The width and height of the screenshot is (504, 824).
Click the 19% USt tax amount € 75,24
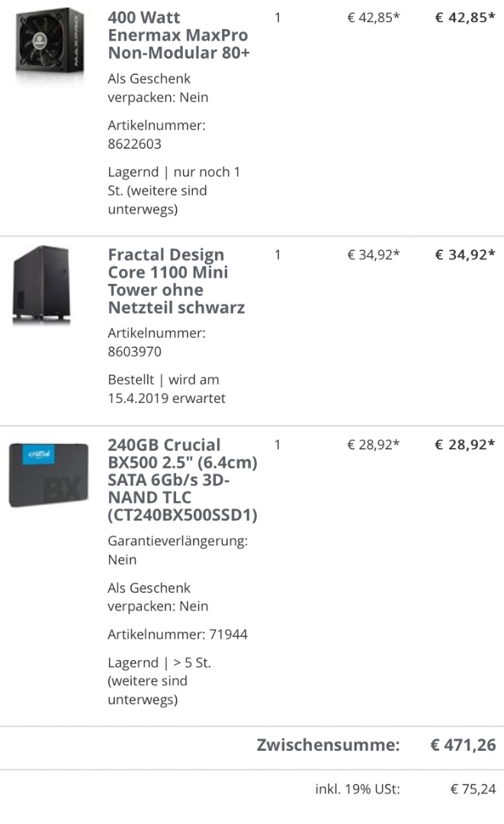[x=473, y=789]
